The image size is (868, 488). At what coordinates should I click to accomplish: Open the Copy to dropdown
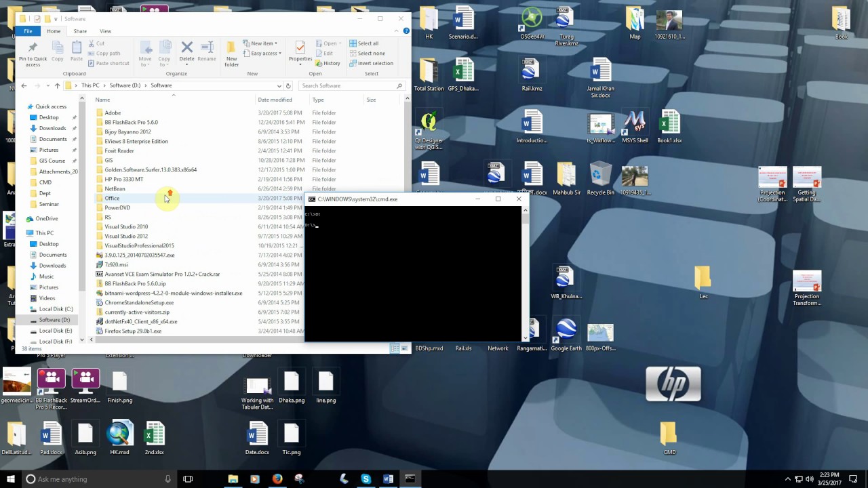click(165, 53)
